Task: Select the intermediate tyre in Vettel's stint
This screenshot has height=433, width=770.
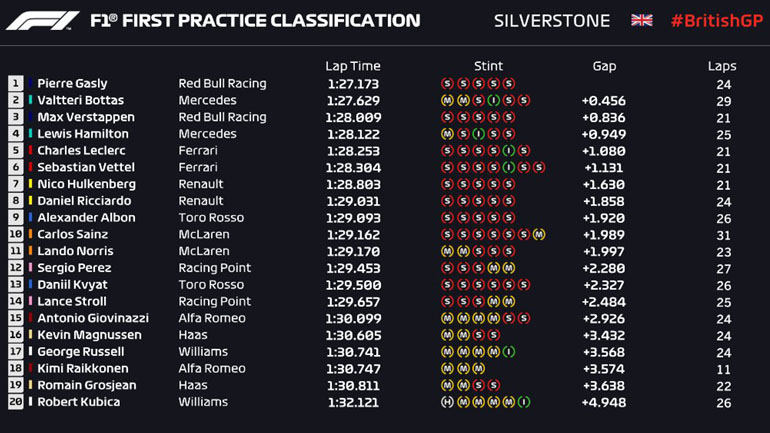Action: [509, 168]
